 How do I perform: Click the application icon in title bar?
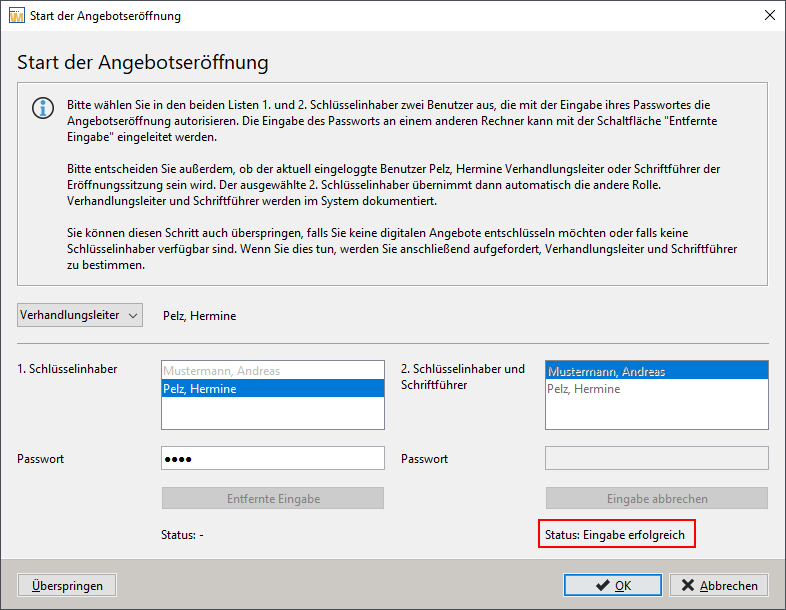click(x=17, y=16)
